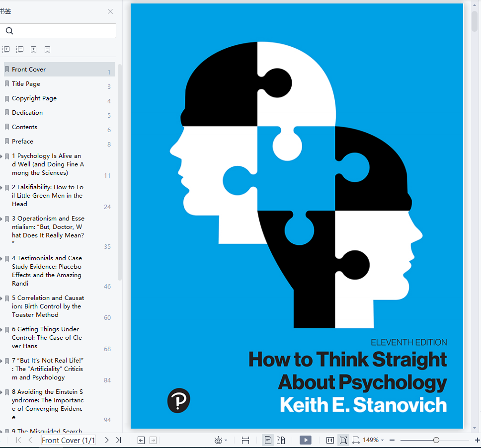Jump to the last page
The image size is (481, 448).
(119, 441)
